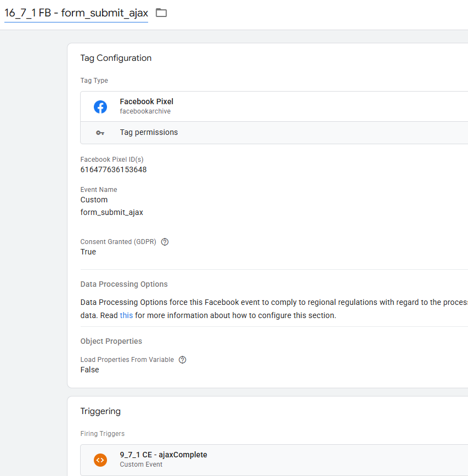
Task: Open the "this" documentation link
Action: tap(126, 315)
